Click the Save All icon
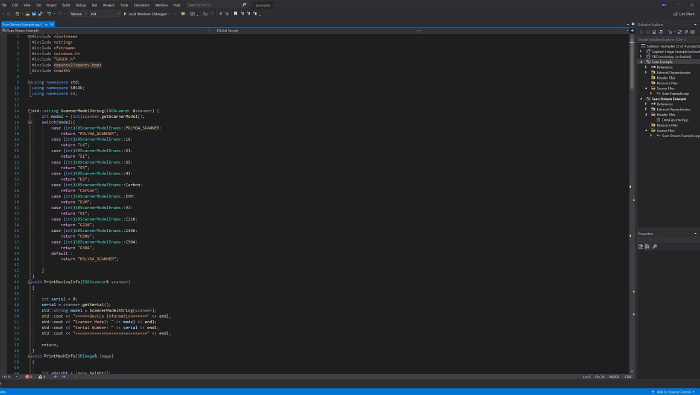The height and width of the screenshot is (395, 700). [40, 14]
